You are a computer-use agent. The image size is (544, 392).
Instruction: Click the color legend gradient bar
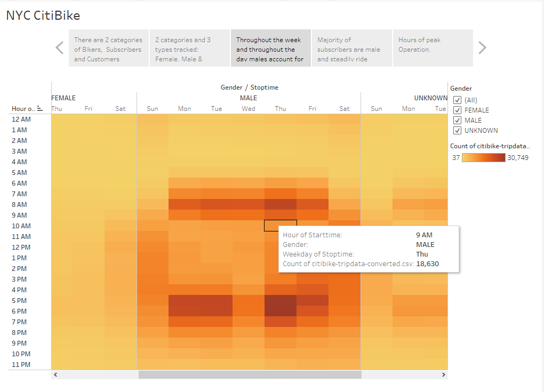484,158
